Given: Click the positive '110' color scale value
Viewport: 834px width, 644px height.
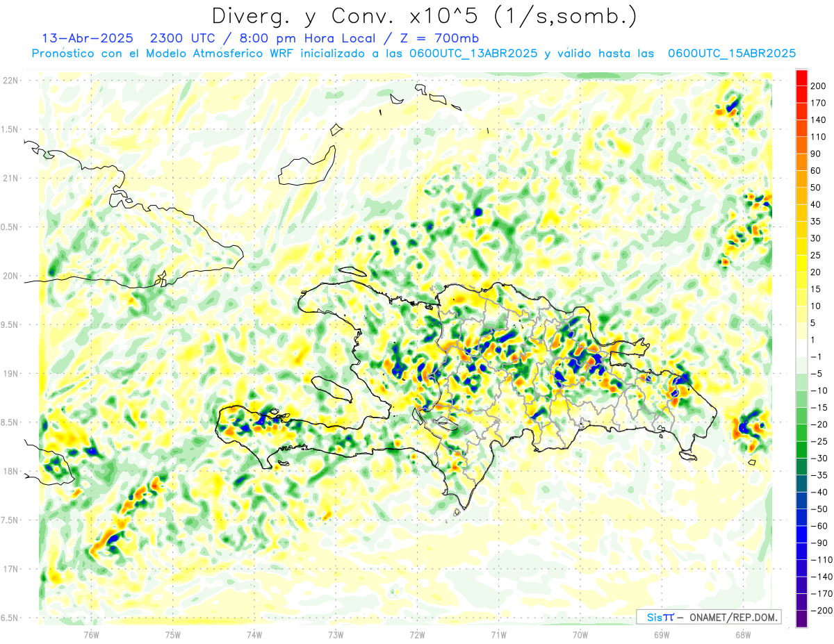Looking at the screenshot, I should click(x=819, y=137).
